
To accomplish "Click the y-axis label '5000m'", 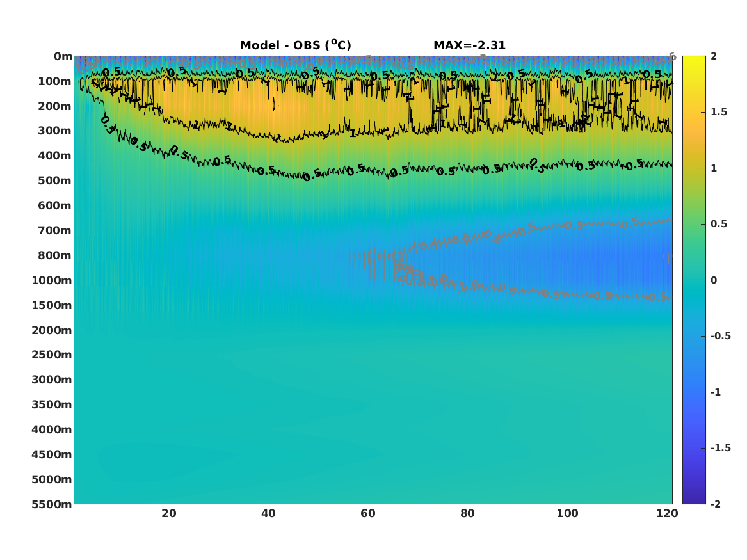I will coord(52,479).
